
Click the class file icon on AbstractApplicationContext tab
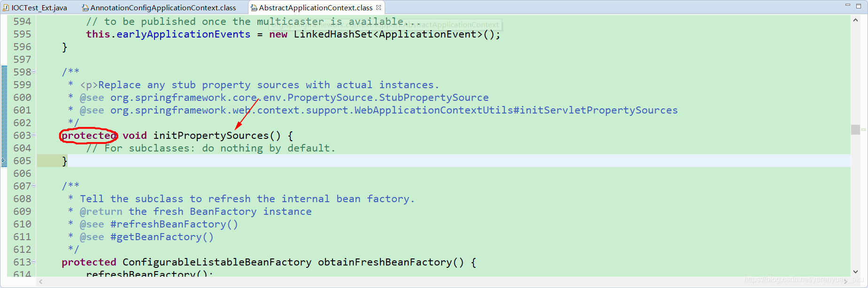coord(254,8)
